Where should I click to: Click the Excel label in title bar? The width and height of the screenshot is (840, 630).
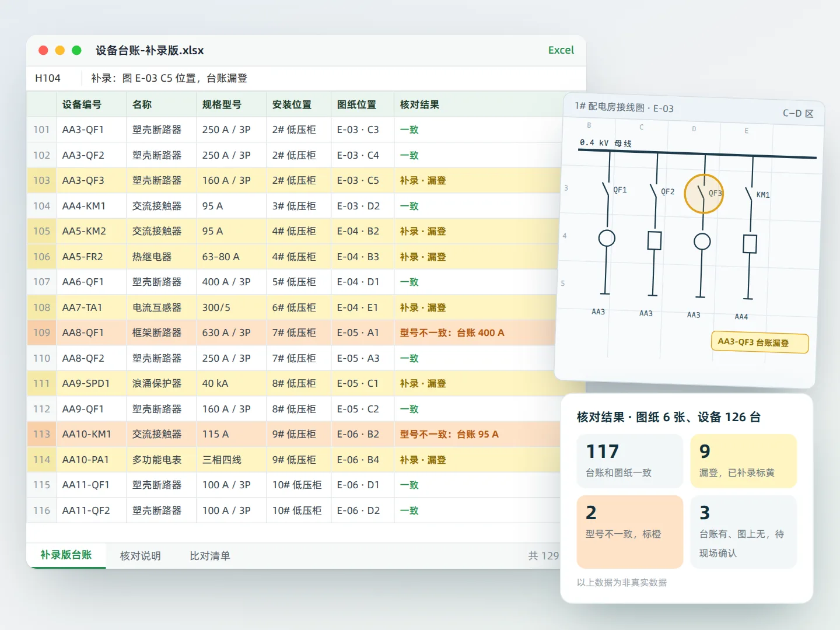(561, 50)
